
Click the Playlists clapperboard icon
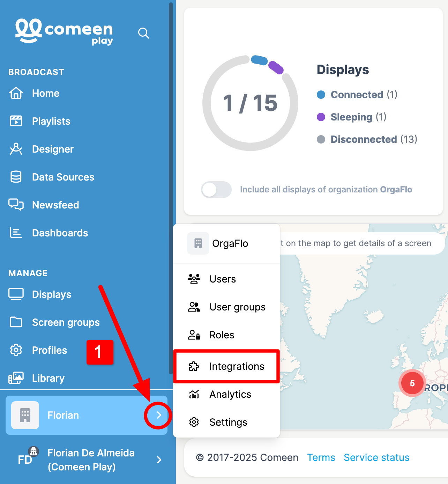pyautogui.click(x=16, y=121)
